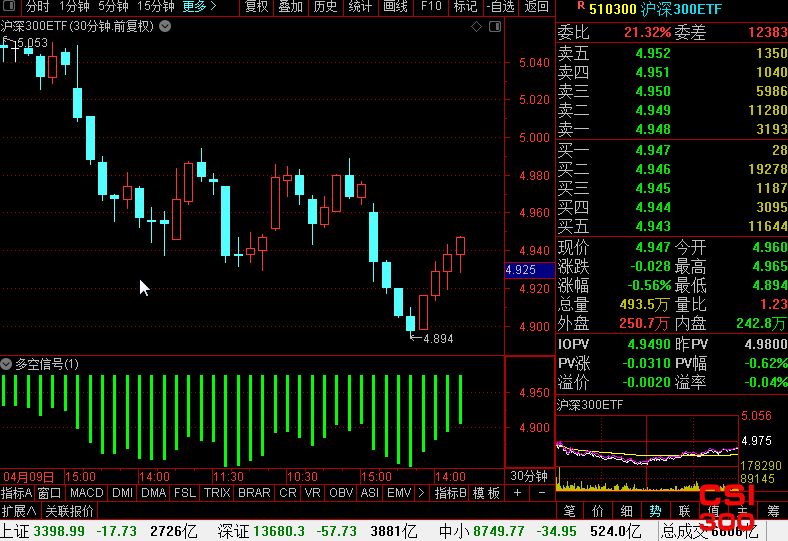Select the 筹 chips tab

[x=774, y=511]
